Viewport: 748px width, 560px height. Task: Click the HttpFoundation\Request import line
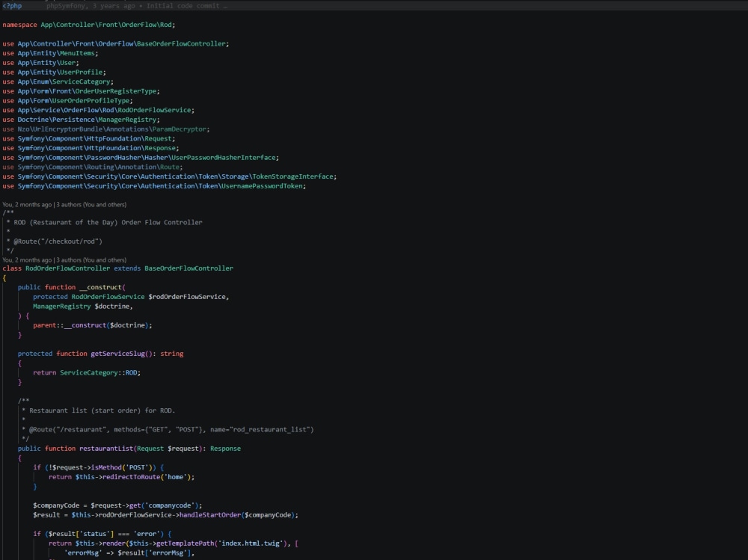click(x=89, y=139)
